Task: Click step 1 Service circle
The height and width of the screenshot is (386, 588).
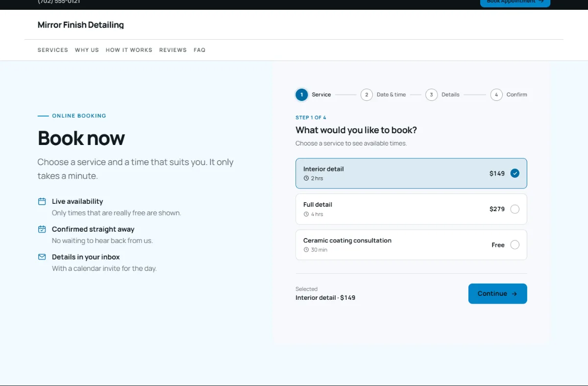Action: pyautogui.click(x=302, y=95)
